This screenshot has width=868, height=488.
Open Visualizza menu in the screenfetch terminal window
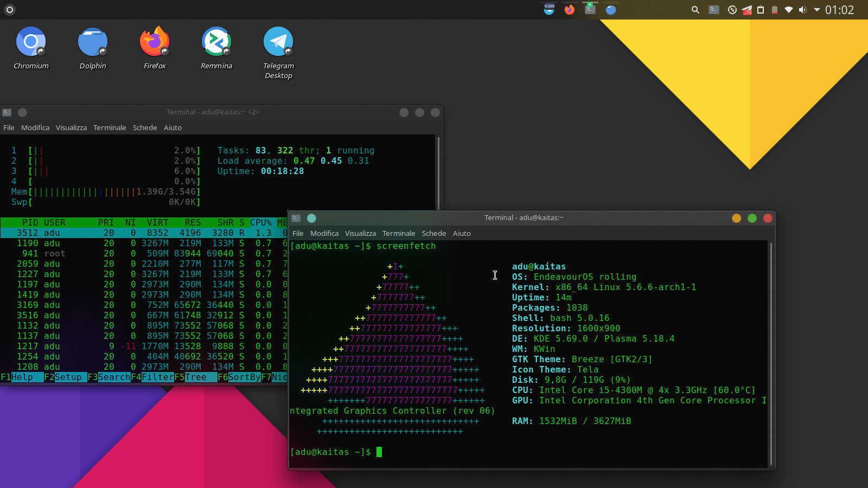[x=360, y=233]
